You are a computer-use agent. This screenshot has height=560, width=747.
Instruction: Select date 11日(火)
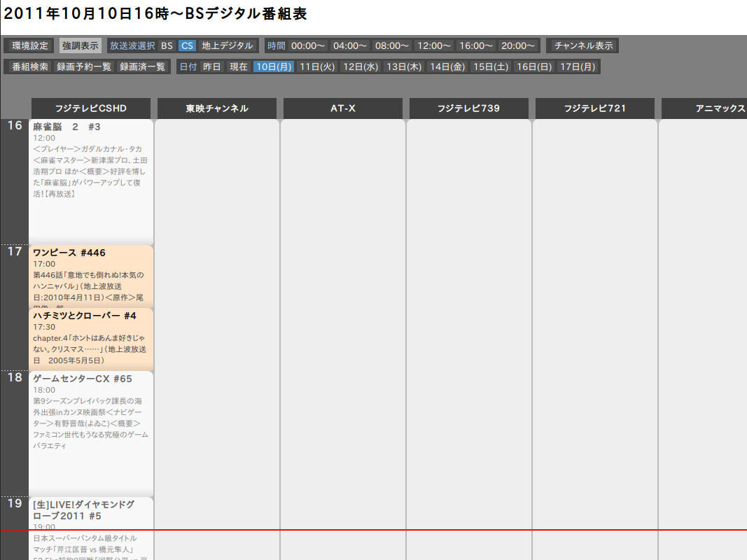[317, 66]
